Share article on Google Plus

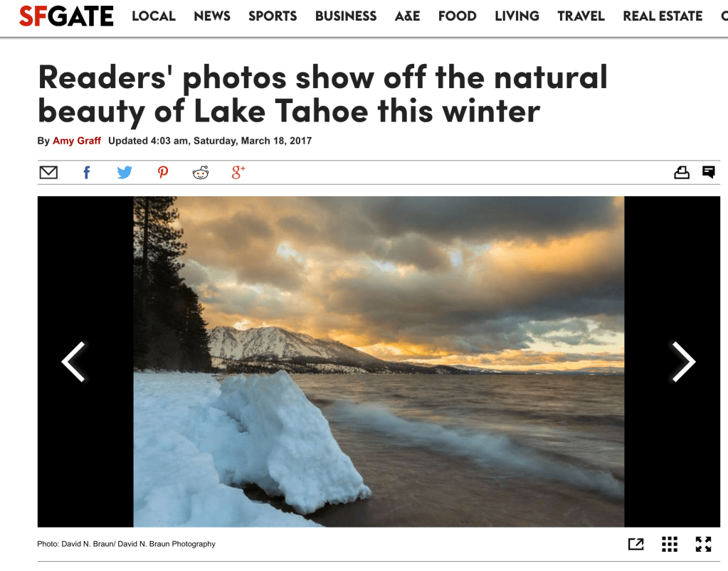tap(238, 172)
